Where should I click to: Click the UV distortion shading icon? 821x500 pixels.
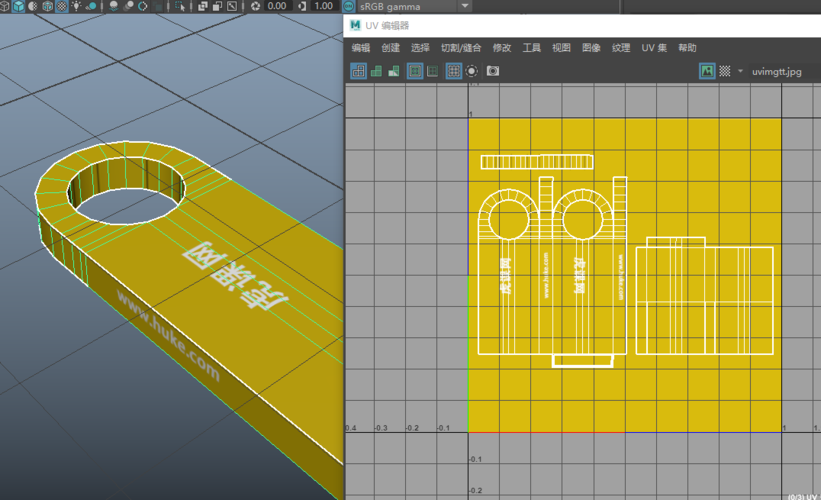395,71
